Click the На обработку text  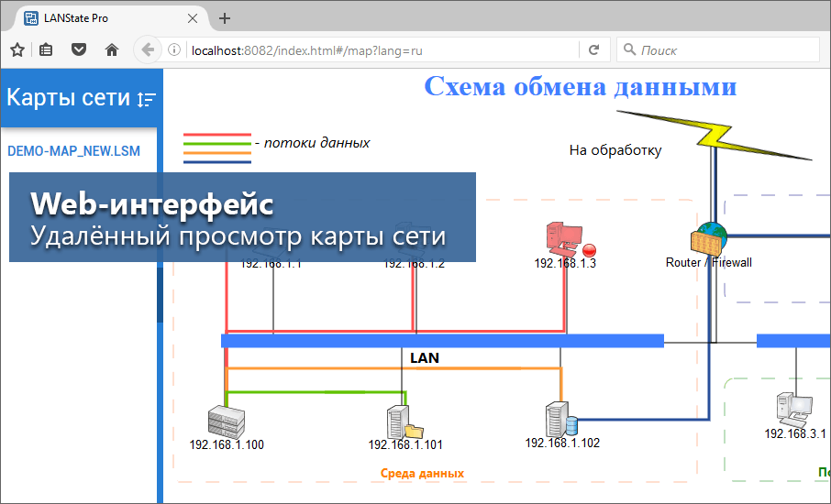[615, 150]
